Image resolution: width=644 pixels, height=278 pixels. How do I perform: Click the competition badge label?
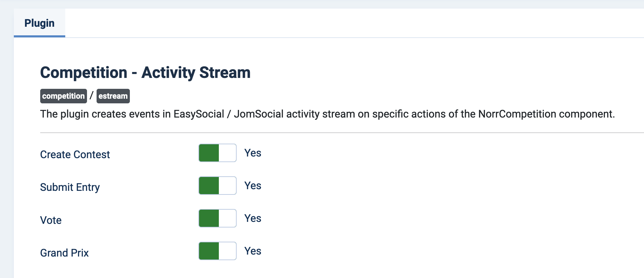click(x=63, y=96)
